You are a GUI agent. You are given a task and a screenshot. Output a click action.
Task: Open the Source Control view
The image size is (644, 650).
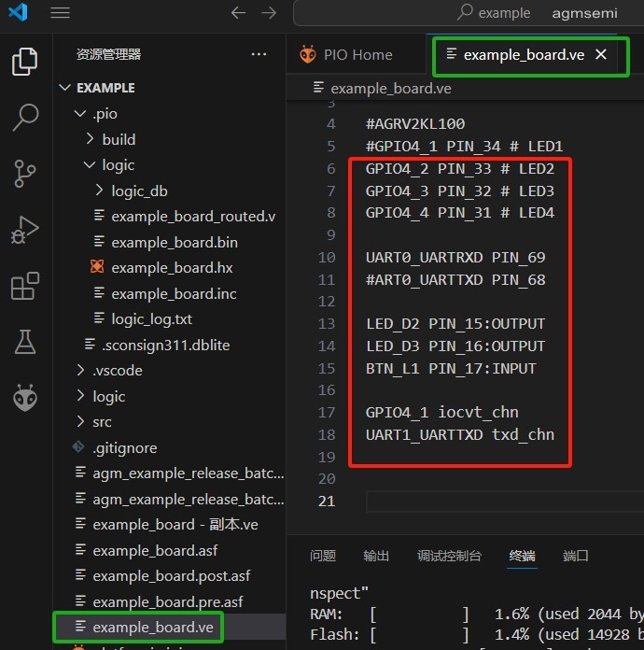[25, 174]
